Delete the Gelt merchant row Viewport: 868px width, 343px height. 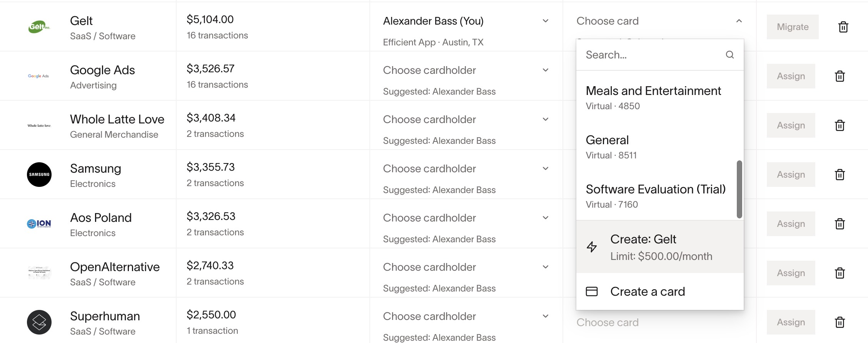pyautogui.click(x=843, y=27)
